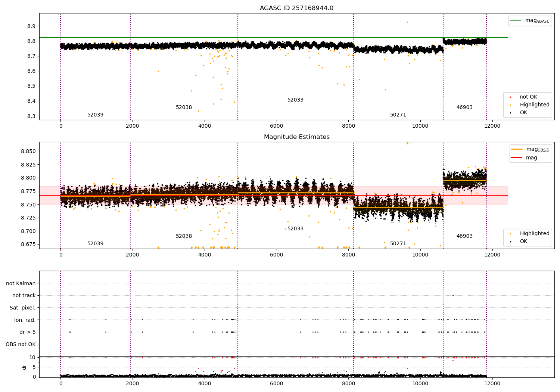
Task: Click the 8.6 y-axis tick label
Action: [31, 71]
